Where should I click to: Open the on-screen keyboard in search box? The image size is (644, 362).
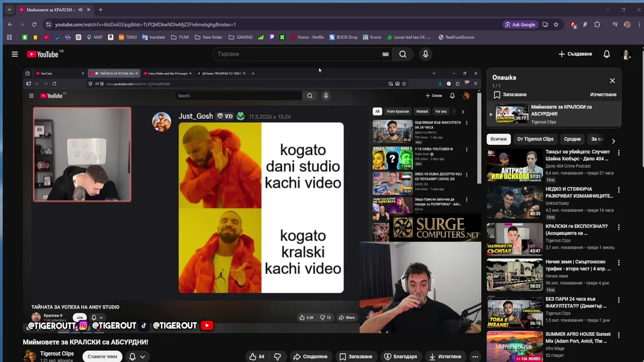coord(385,54)
